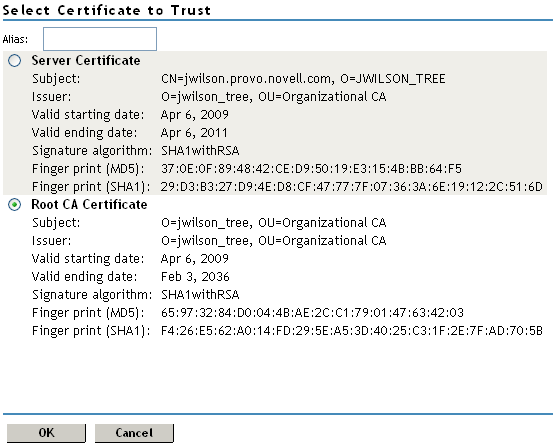Click the SHA1 fingerprint starting with 29:D3:B3

[x=352, y=187]
